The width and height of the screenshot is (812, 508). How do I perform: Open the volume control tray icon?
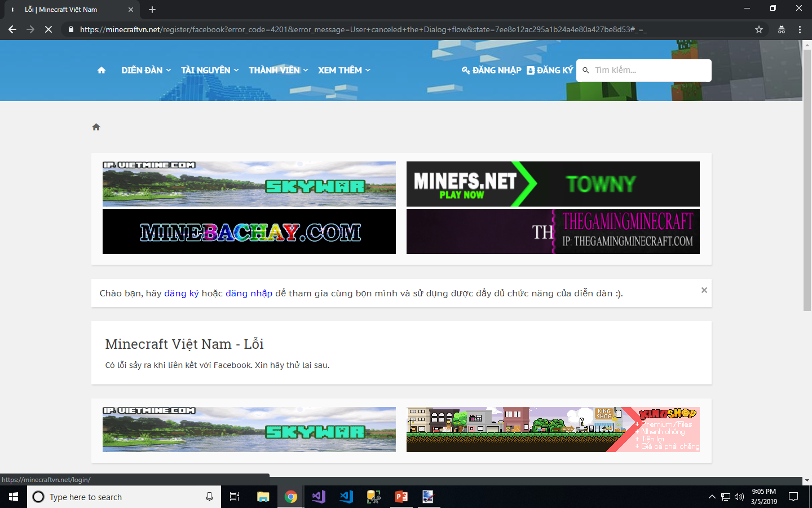739,497
